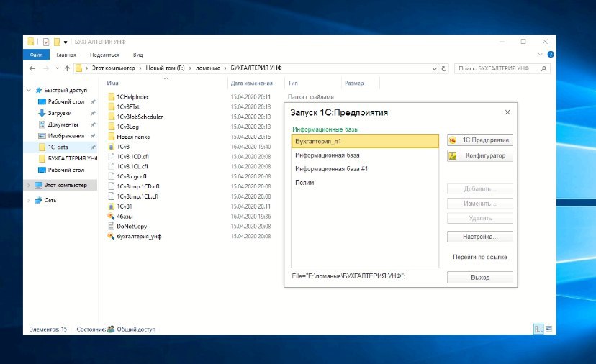This screenshot has height=364, width=596.
Task: Open the Конфигуратор button
Action: [x=479, y=155]
